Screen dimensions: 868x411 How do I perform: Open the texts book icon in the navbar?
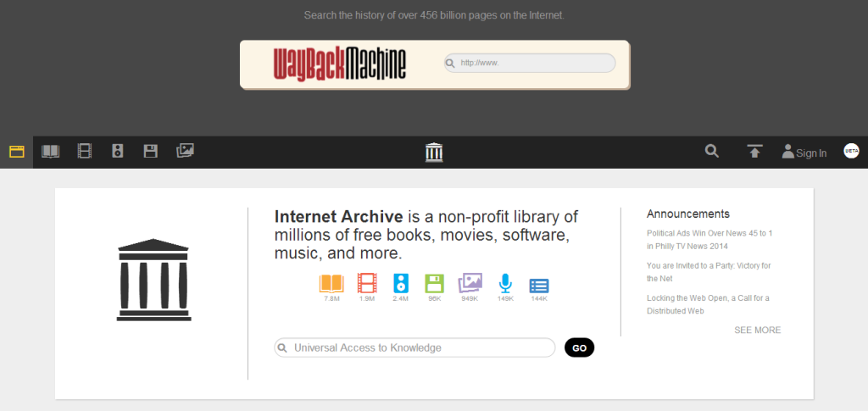tap(50, 151)
